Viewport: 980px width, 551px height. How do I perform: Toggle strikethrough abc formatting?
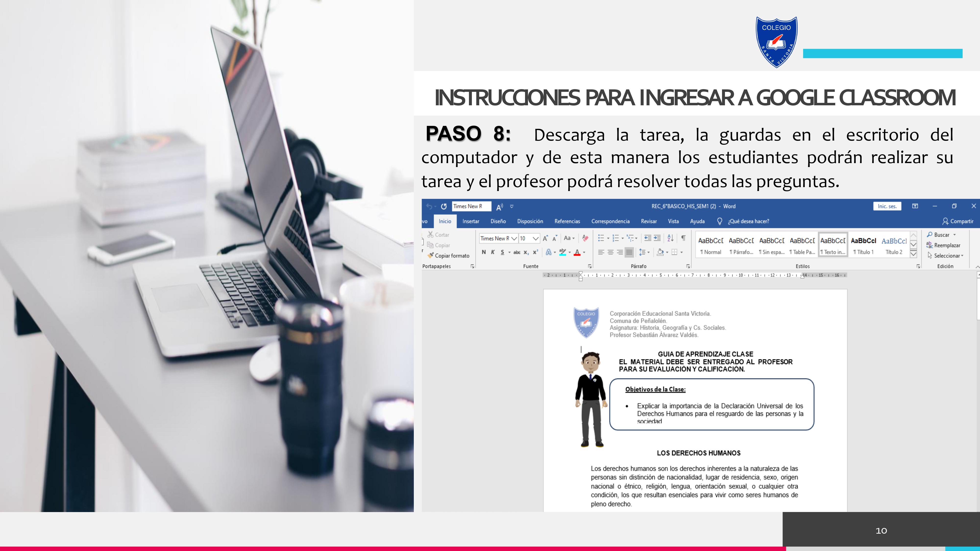click(x=517, y=252)
